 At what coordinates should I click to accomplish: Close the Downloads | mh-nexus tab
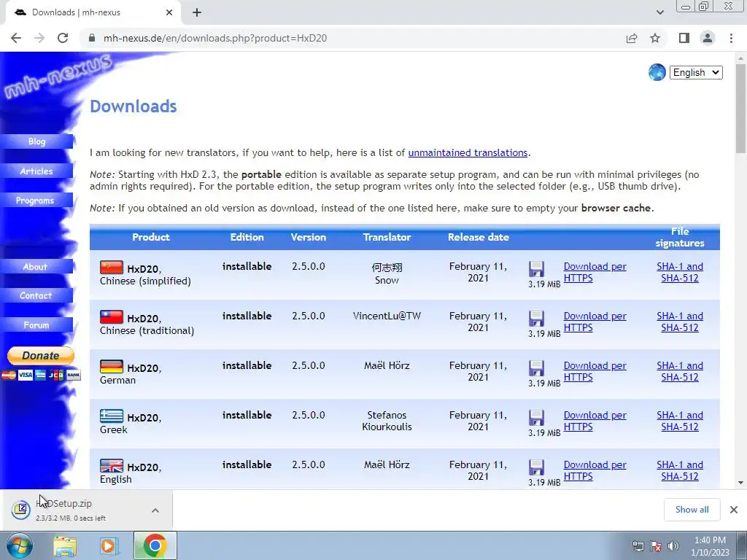pos(169,12)
